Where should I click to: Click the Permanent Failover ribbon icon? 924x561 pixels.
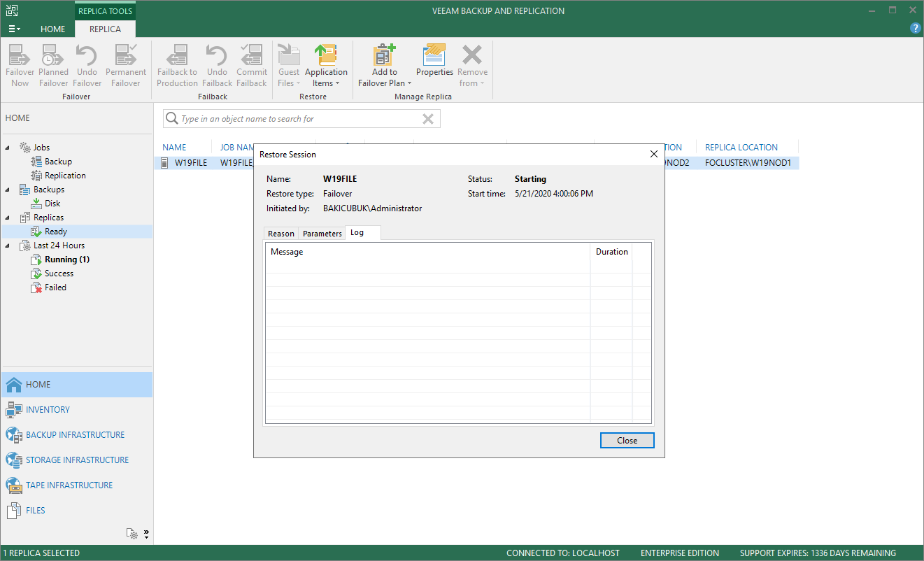(x=126, y=66)
